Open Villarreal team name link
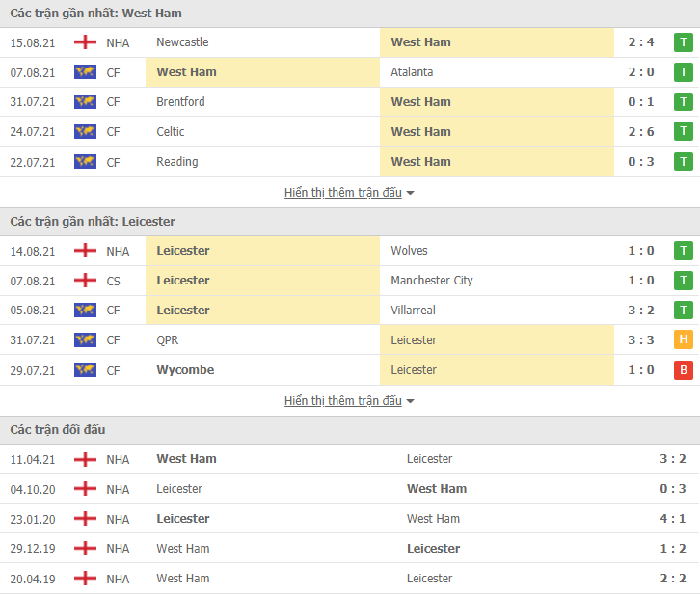 413,311
